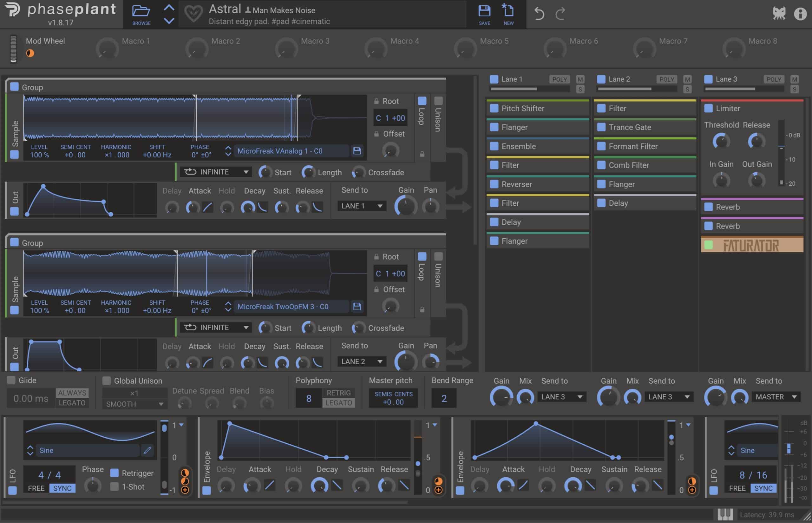Mute Lane 3 with the M button
812x523 pixels.
tap(794, 79)
